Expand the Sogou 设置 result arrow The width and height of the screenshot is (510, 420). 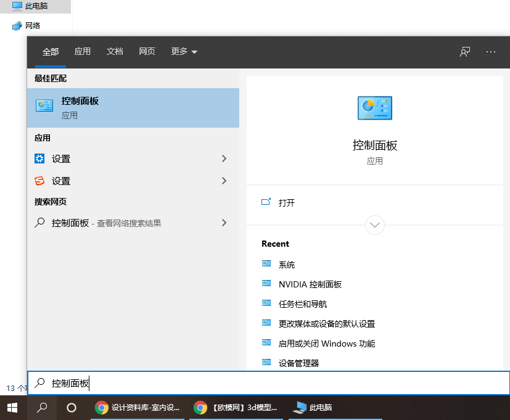coord(224,181)
